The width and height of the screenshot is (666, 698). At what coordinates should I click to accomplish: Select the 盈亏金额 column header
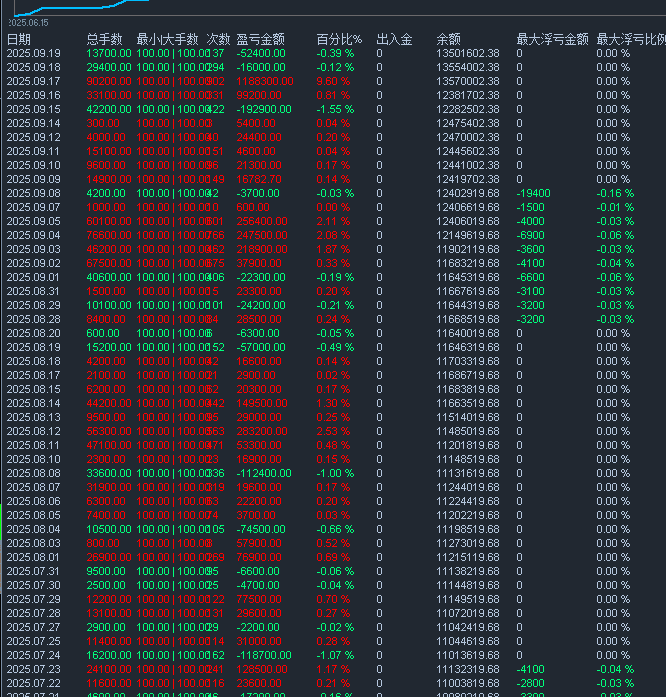[260, 39]
